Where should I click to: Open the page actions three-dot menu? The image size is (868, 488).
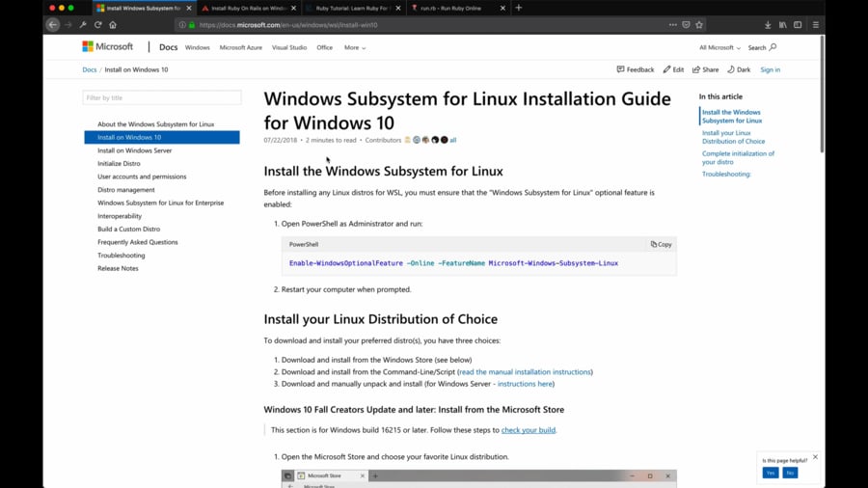[x=672, y=25]
